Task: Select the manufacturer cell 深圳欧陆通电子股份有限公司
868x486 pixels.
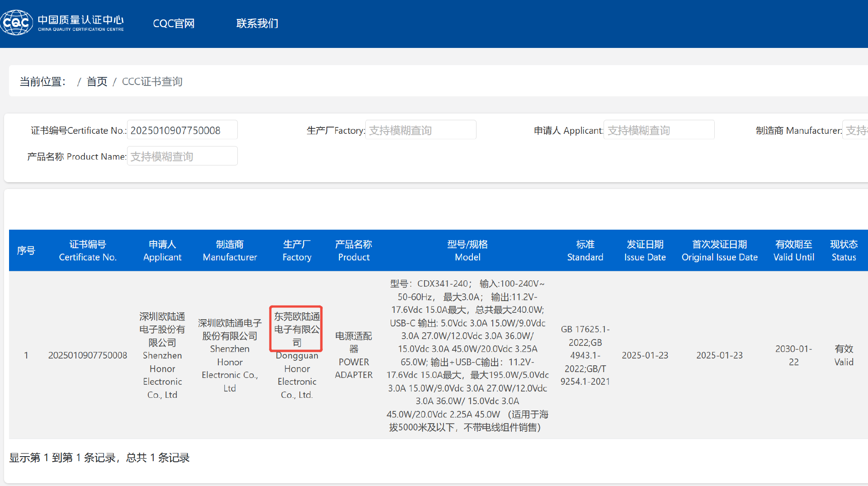Action: click(x=230, y=355)
